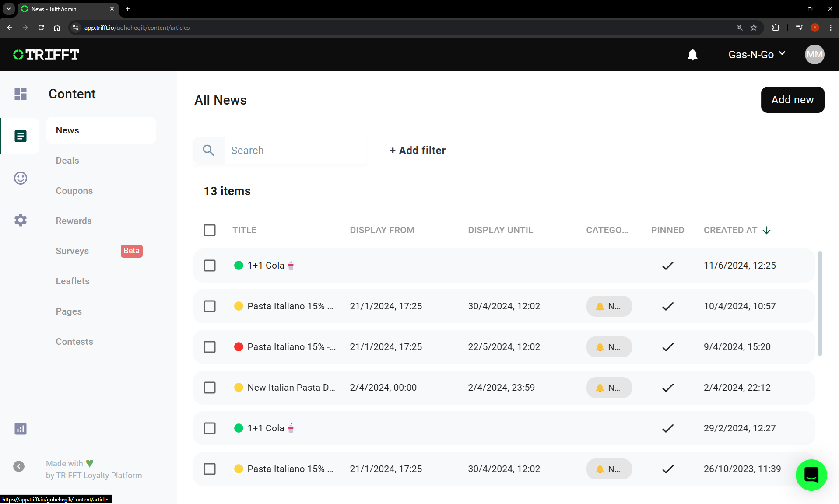Click the Add new button
The image size is (839, 504).
tap(792, 100)
